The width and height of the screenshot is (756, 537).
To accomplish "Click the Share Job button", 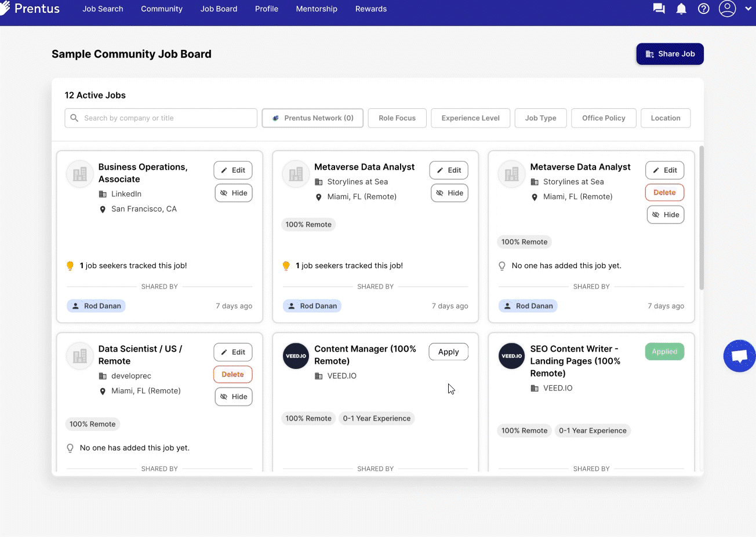I will [x=670, y=54].
